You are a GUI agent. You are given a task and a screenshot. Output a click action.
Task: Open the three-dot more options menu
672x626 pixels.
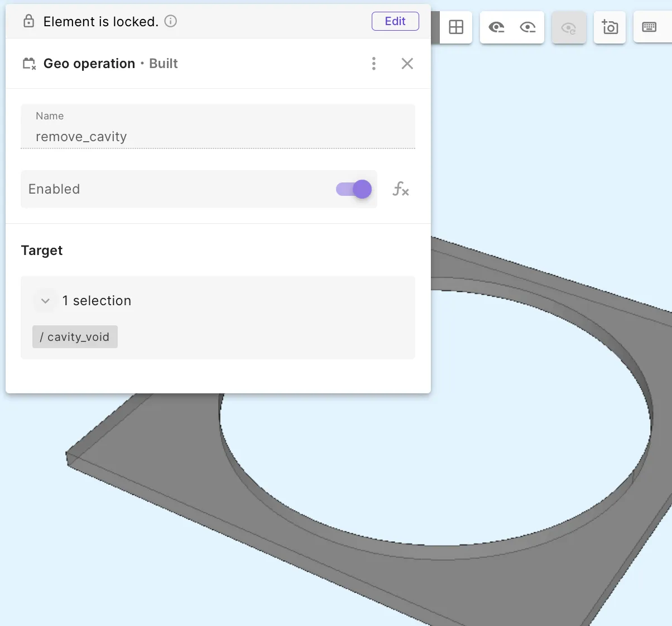coord(374,64)
